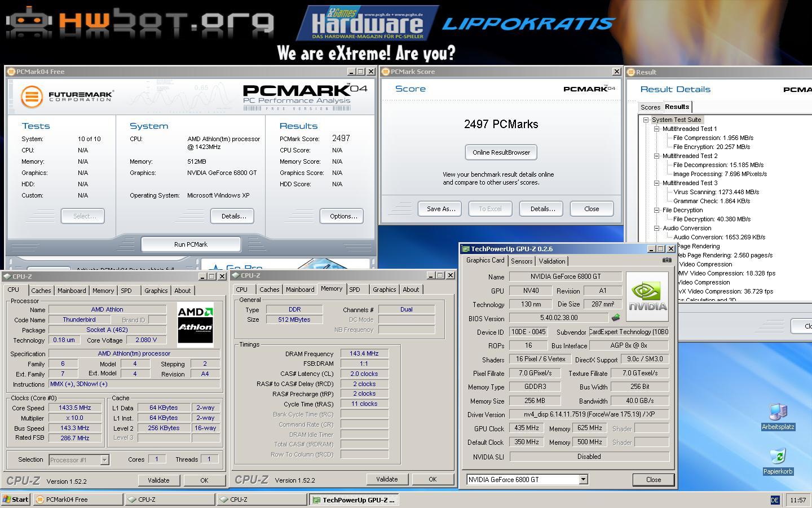The image size is (812, 508).
Task: Click the BIOS Version field 5.40.02.38.00
Action: [x=559, y=318]
